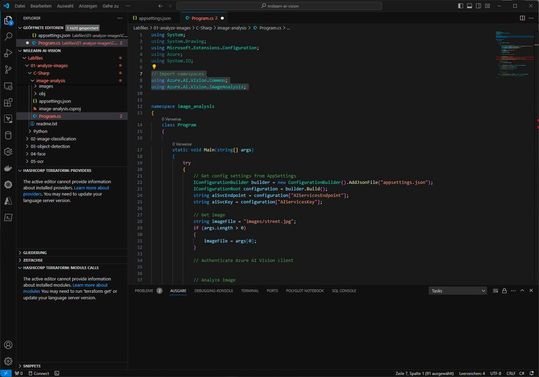The height and width of the screenshot is (377, 539).
Task: Open the Search view in the activity bar
Action: tap(8, 36)
